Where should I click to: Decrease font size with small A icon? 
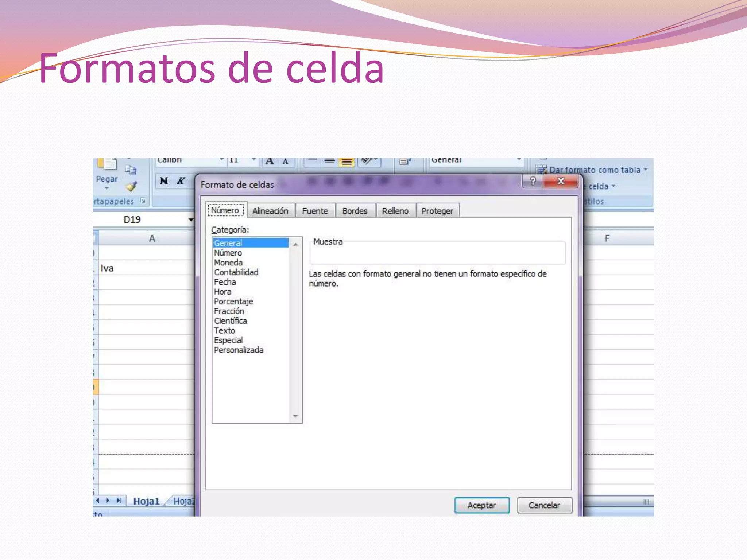(x=286, y=161)
